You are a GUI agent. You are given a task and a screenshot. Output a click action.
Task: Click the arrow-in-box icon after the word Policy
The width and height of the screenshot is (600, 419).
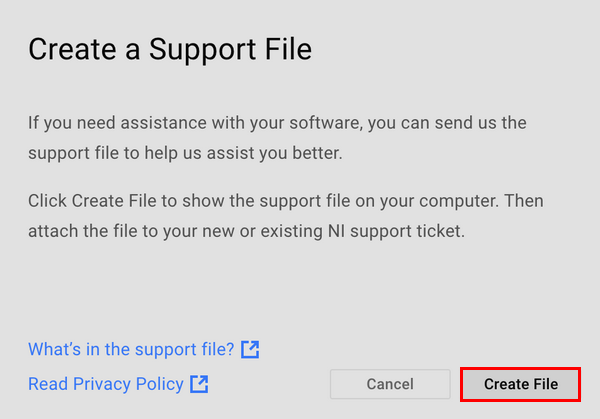tap(200, 384)
